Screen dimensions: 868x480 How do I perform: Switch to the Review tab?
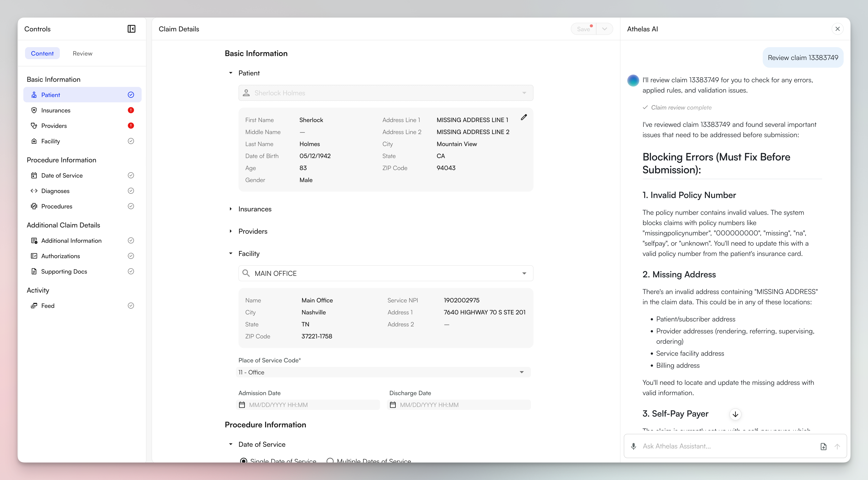tap(82, 53)
